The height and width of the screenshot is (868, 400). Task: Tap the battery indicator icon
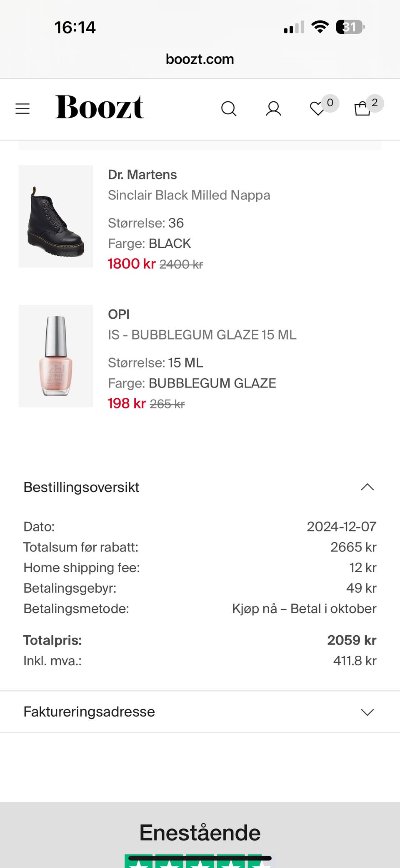pos(350,27)
